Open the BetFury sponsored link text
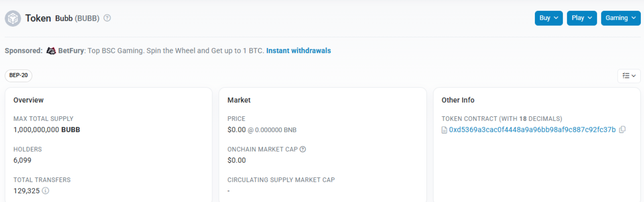This screenshot has height=202, width=644. [71, 51]
